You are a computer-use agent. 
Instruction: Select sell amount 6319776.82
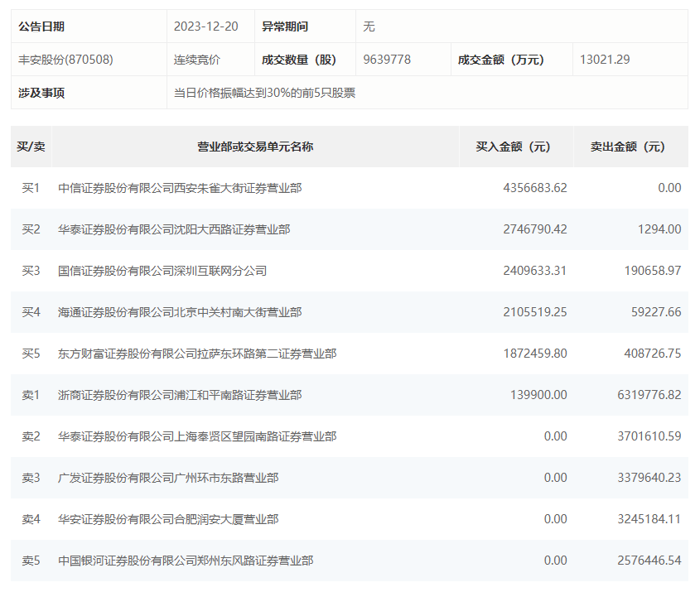(649, 395)
